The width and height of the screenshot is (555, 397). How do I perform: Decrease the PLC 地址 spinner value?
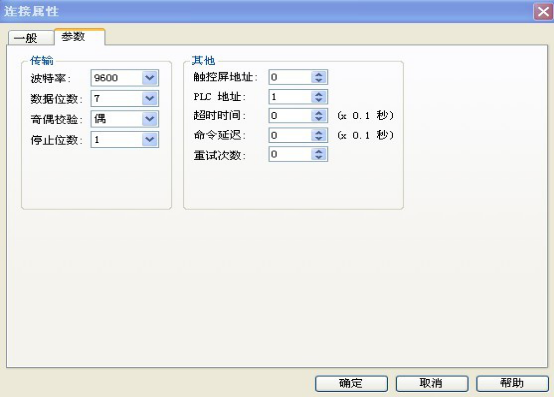(x=319, y=100)
